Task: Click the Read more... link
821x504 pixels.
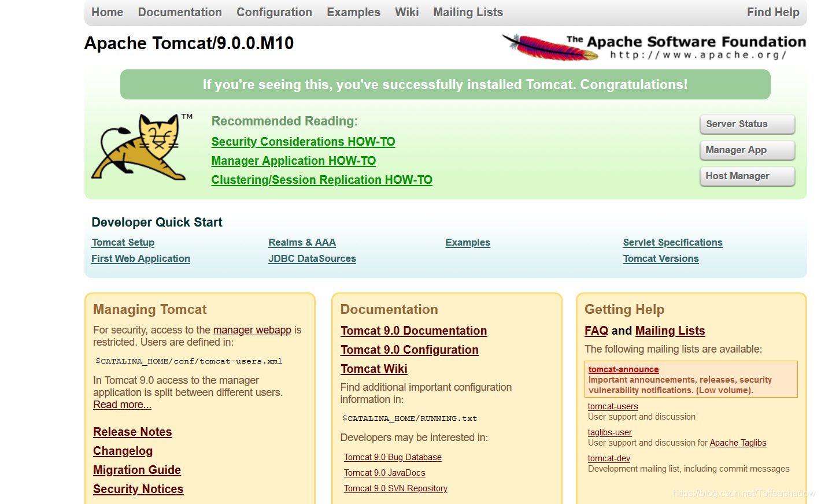Action: tap(122, 405)
